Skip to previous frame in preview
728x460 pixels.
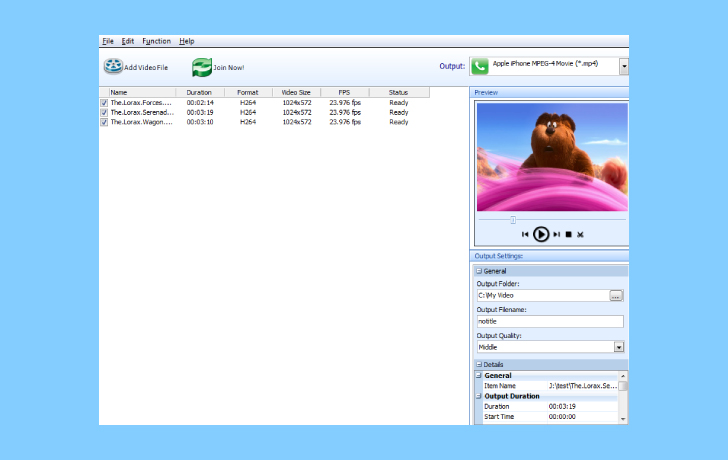click(x=525, y=234)
